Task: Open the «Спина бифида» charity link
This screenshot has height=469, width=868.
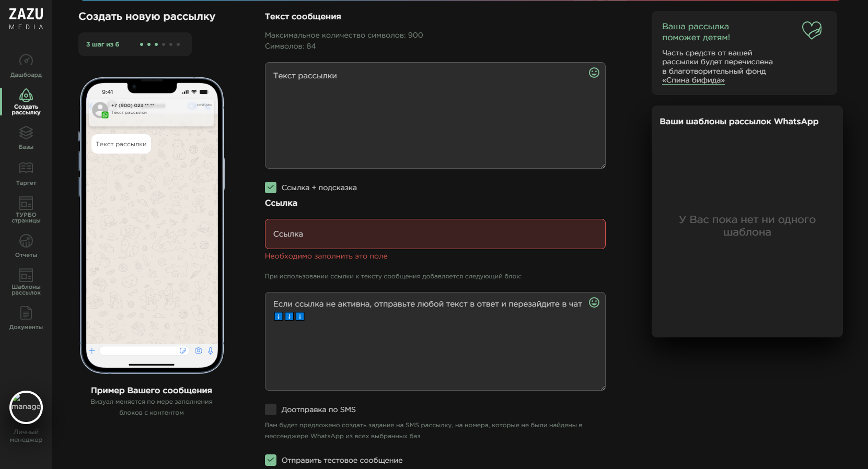Action: click(693, 80)
